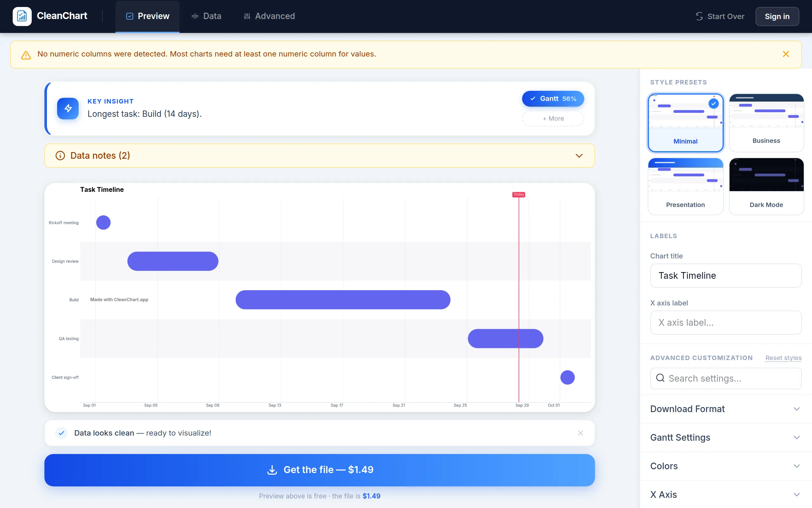812x508 pixels.
Task: Click the Search settings field
Action: [x=726, y=378]
